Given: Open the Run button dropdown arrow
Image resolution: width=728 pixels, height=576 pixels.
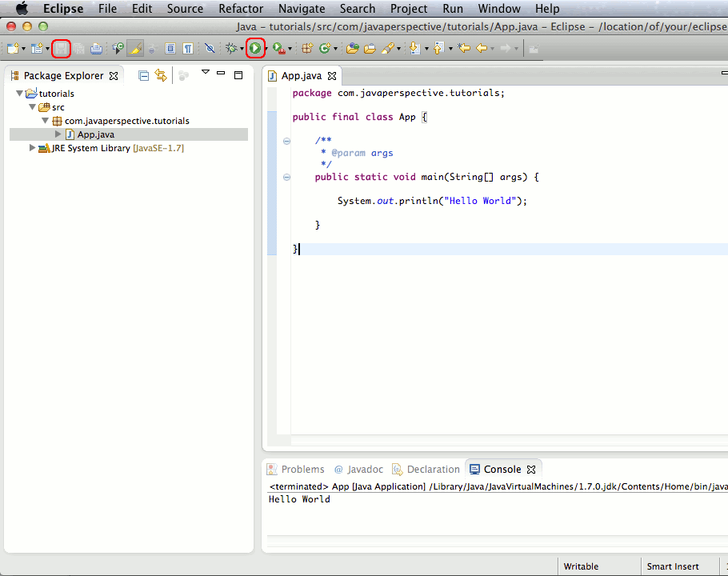Looking at the screenshot, I should 266,49.
